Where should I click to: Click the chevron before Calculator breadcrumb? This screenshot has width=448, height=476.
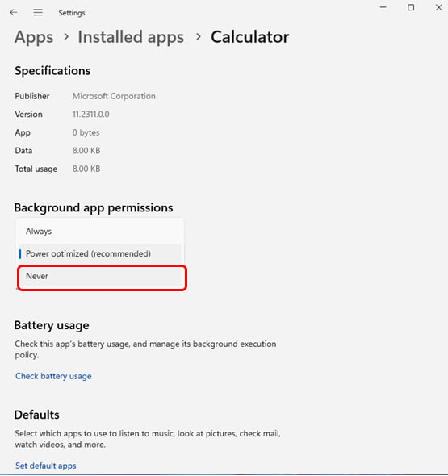pos(199,37)
